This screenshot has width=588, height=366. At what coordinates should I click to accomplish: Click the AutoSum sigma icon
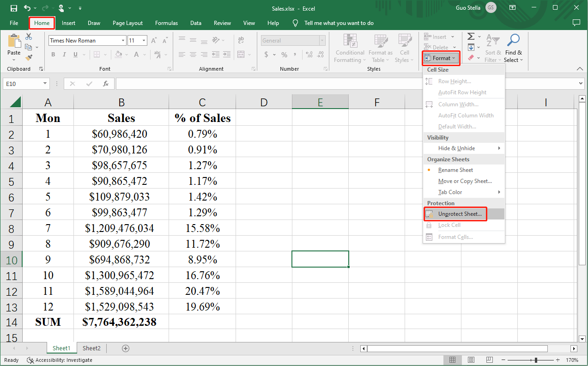pos(471,37)
